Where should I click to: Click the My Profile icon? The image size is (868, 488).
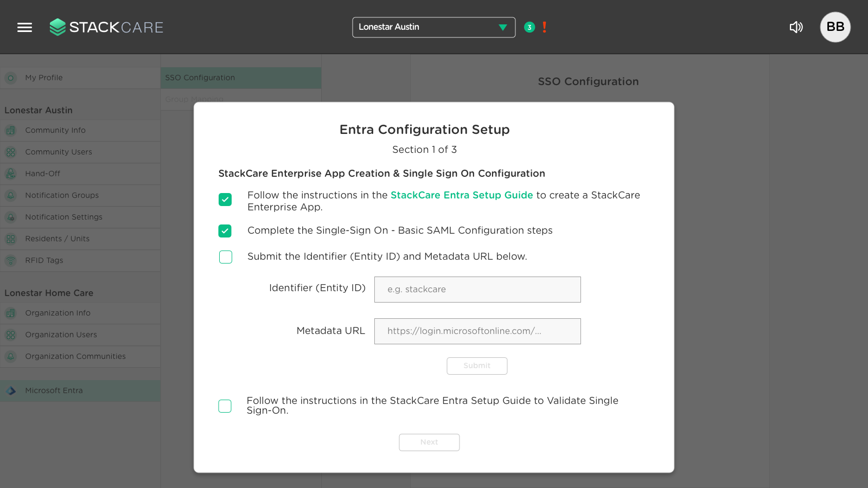pyautogui.click(x=11, y=78)
